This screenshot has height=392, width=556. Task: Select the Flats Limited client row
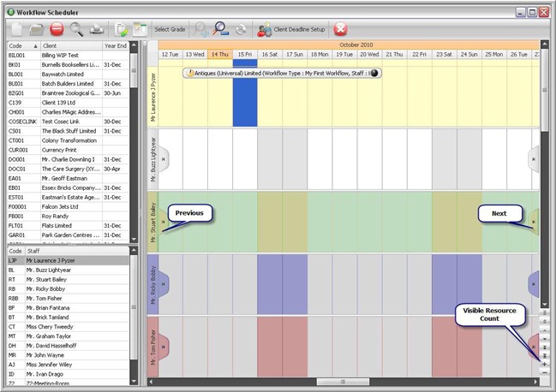tap(68, 226)
